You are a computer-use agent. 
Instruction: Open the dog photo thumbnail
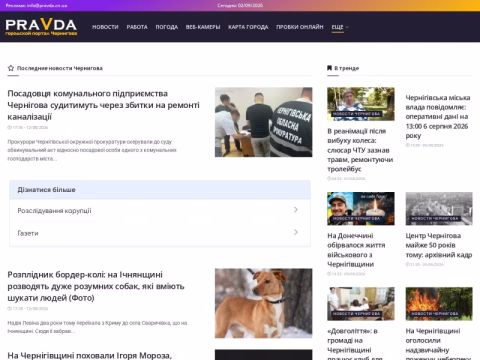pos(263,303)
